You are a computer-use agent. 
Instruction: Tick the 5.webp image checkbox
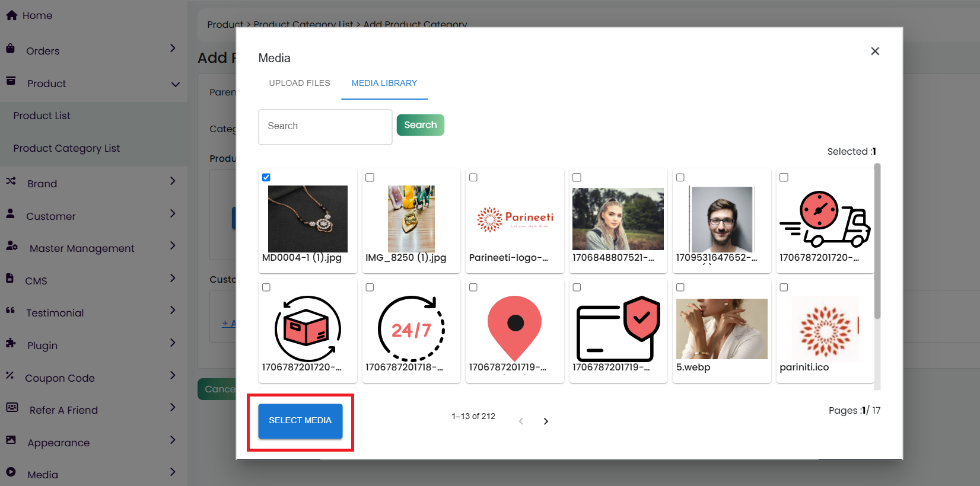pos(680,287)
